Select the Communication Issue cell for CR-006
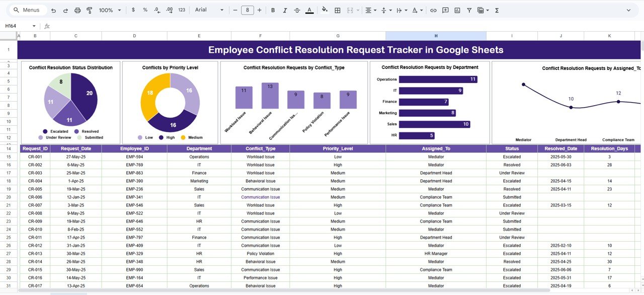The image size is (644, 295). [260, 197]
